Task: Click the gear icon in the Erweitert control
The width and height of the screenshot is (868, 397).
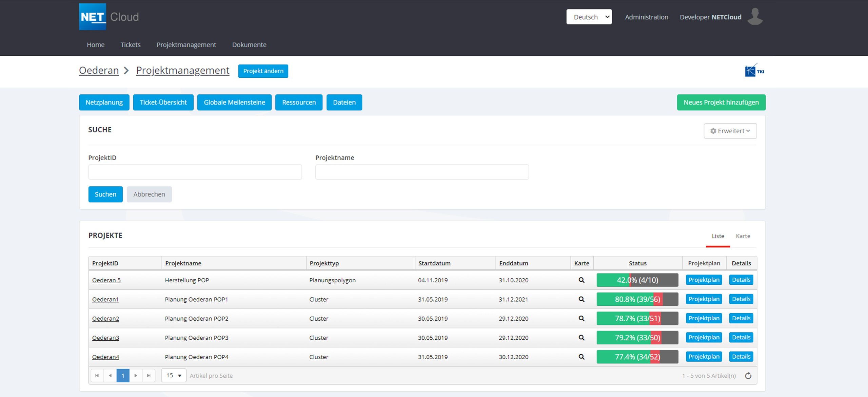Action: [x=713, y=131]
